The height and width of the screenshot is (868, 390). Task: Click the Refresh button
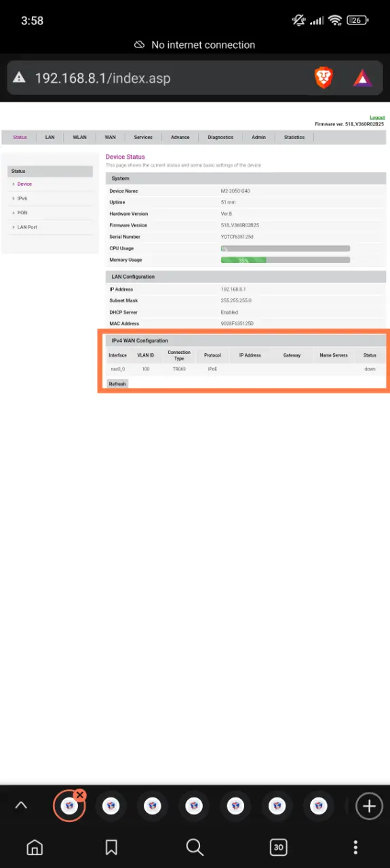click(117, 384)
